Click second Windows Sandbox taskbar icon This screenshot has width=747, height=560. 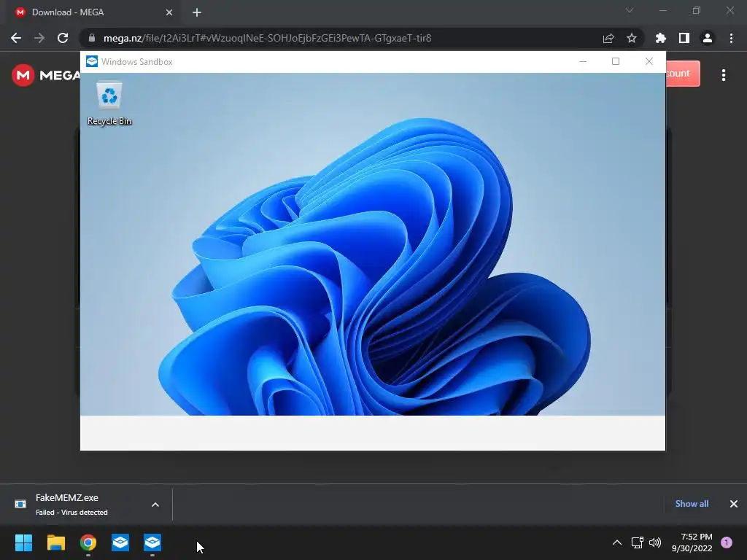(x=152, y=542)
